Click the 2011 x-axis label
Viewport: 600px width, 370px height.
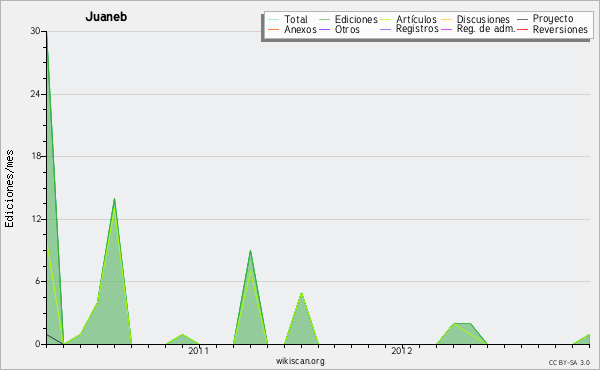click(x=199, y=350)
